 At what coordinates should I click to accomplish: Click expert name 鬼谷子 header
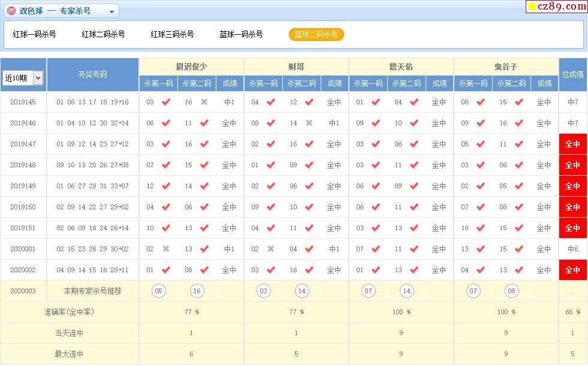click(x=506, y=67)
